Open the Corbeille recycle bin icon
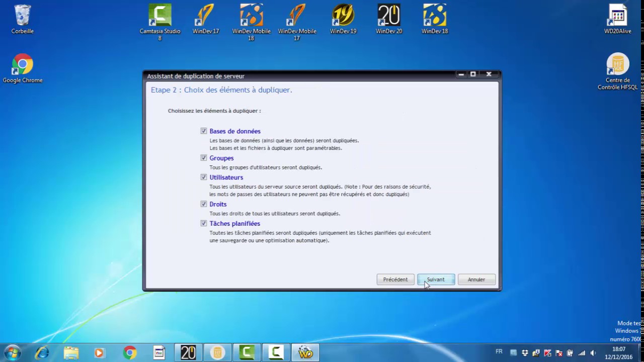This screenshot has width=644, height=362. pyautogui.click(x=23, y=19)
